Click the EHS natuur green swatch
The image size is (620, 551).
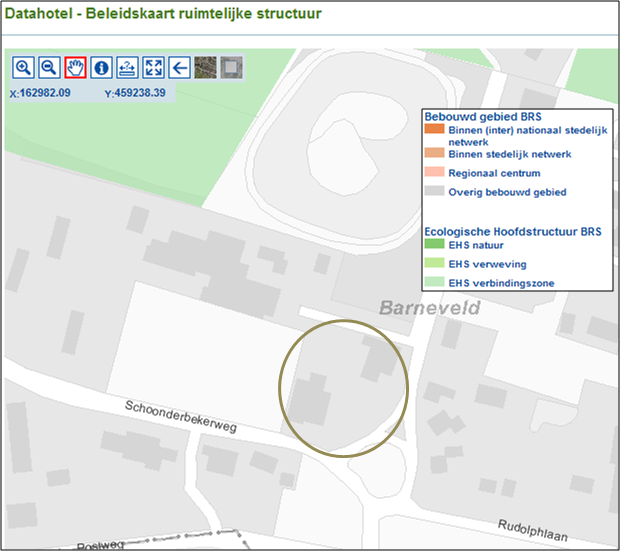coord(434,244)
